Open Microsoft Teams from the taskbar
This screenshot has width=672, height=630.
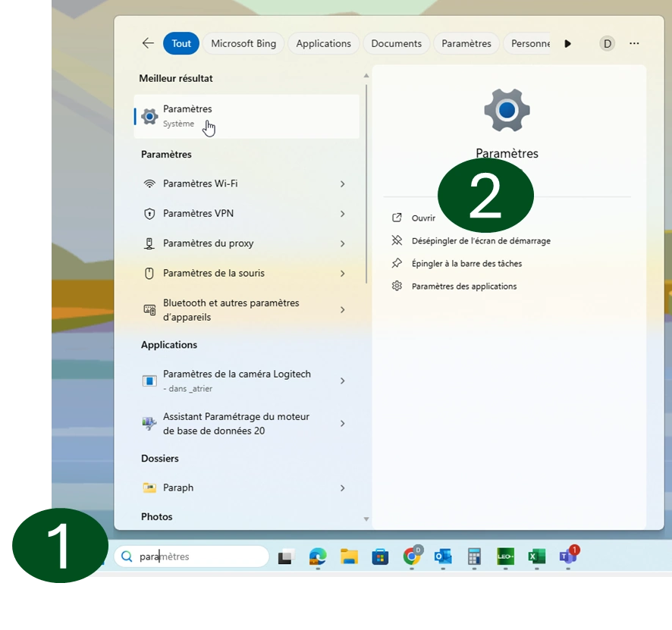click(567, 557)
